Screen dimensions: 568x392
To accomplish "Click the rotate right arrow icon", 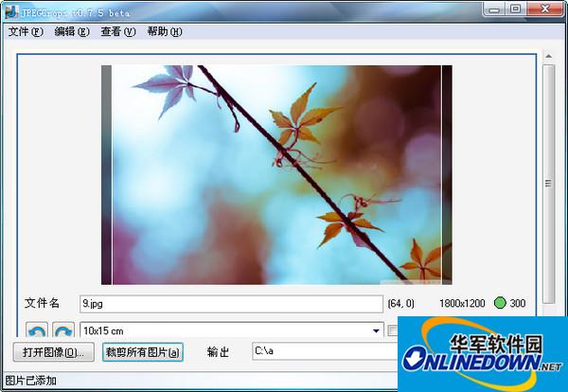I will point(62,330).
